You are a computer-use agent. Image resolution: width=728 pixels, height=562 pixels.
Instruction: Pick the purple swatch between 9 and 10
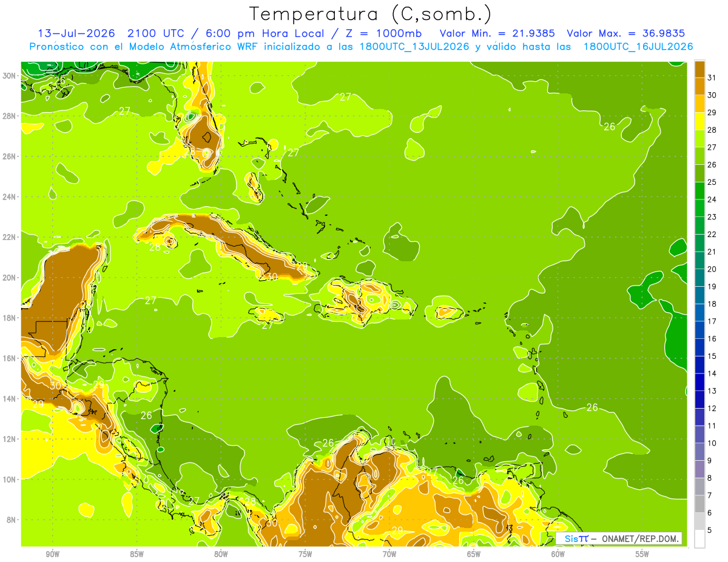(699, 452)
